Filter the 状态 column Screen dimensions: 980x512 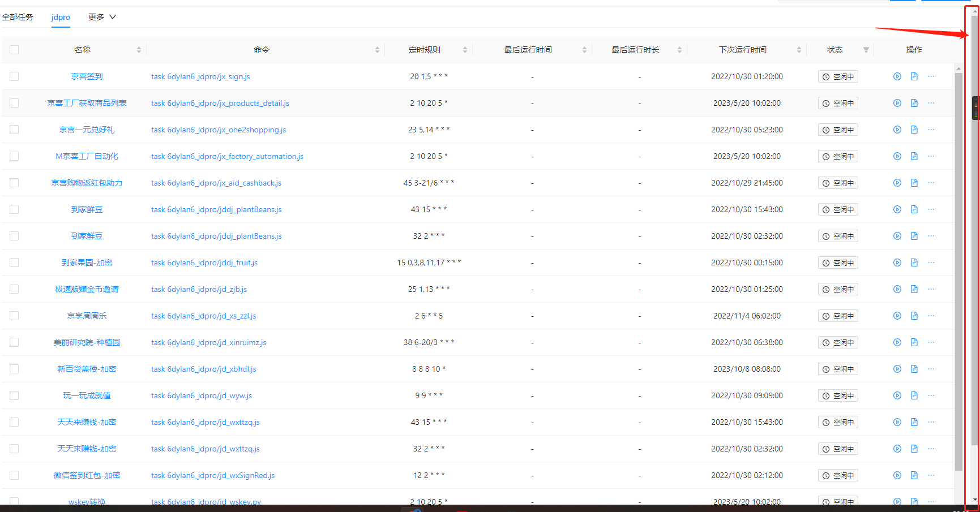866,50
